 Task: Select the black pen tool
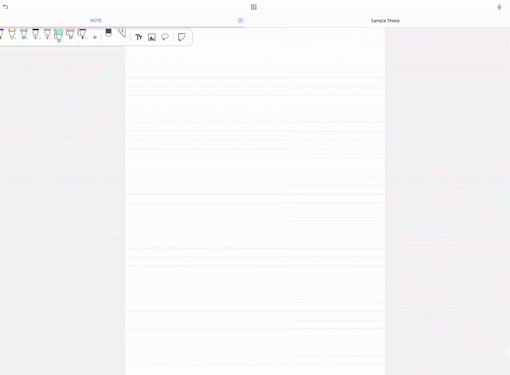tap(36, 34)
